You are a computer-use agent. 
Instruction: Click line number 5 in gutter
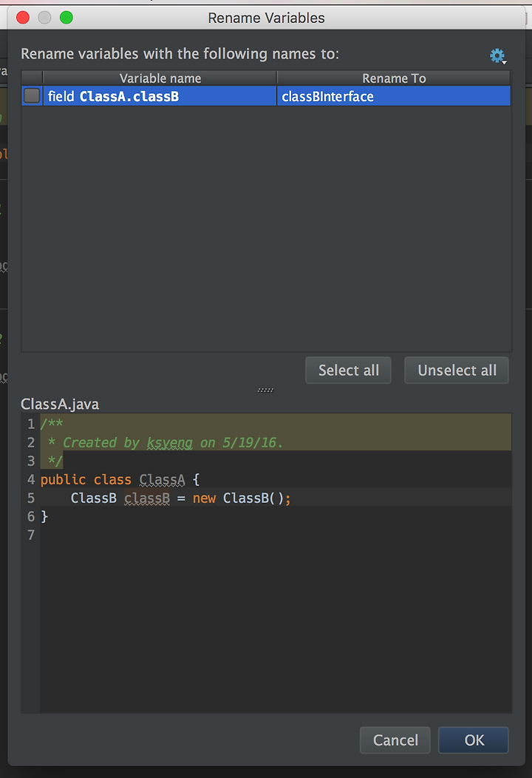point(31,498)
